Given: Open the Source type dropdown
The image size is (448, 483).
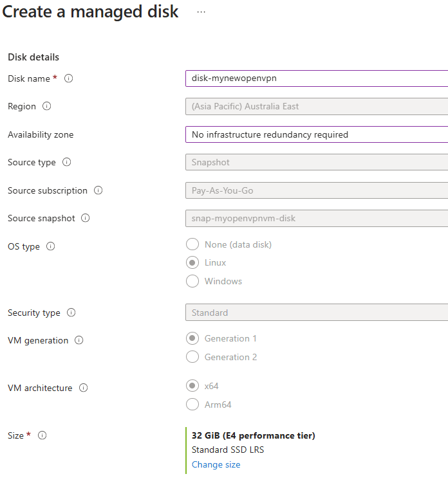Looking at the screenshot, I should pos(316,162).
